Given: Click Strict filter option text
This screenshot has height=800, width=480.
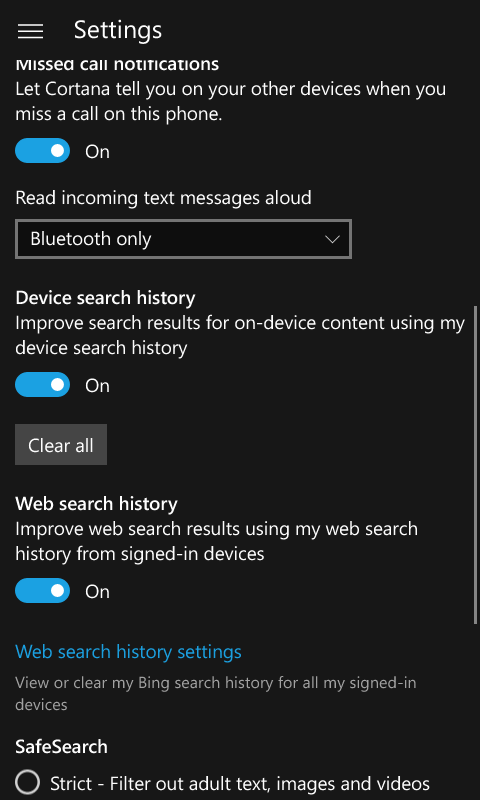Looking at the screenshot, I should pos(240,783).
